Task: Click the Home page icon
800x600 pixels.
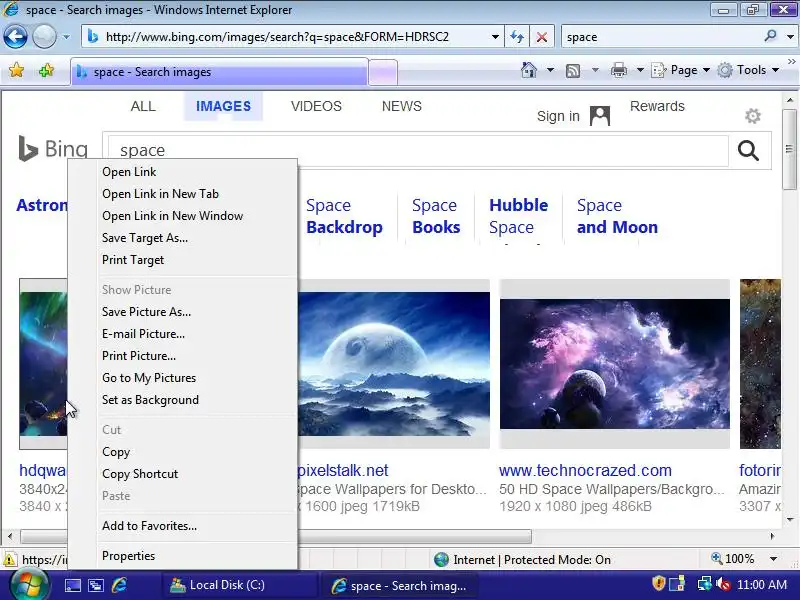Action: tap(529, 70)
